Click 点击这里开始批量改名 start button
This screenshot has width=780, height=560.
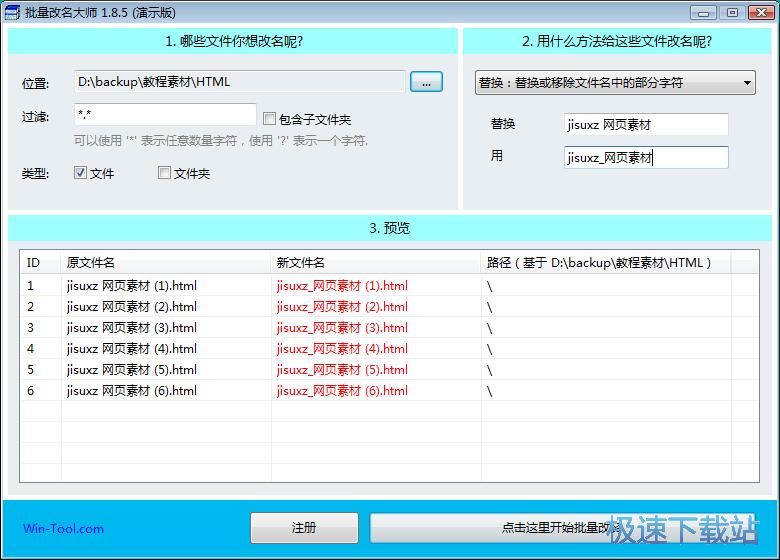coord(562,528)
